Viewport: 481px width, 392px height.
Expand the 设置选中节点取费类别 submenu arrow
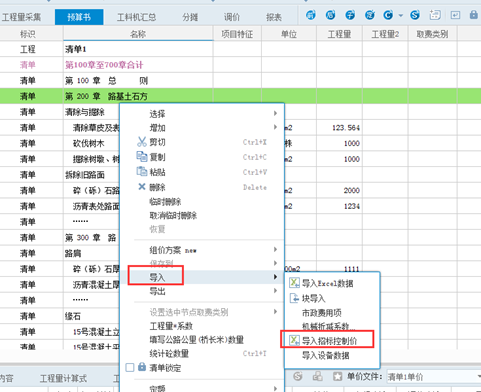point(275,312)
